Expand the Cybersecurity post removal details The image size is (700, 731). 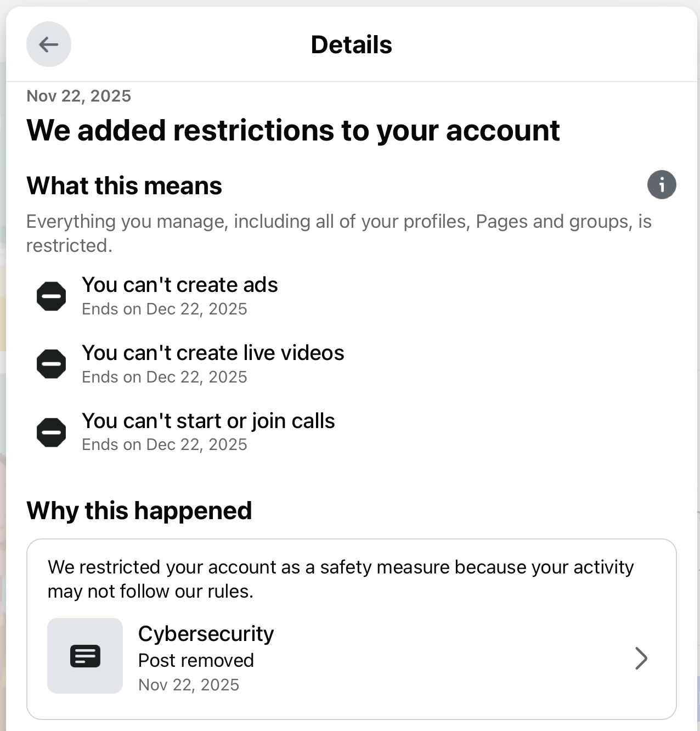click(x=351, y=657)
